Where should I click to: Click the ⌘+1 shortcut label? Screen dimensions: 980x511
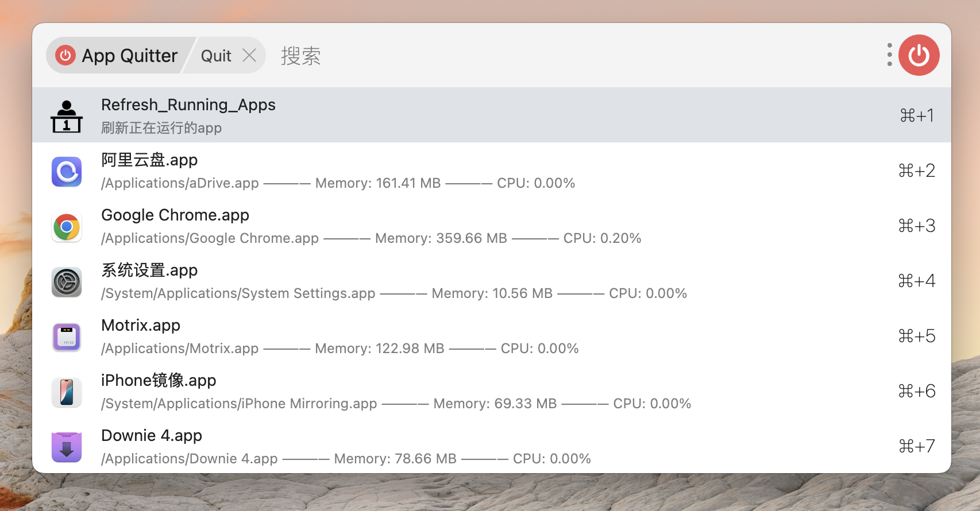(917, 115)
